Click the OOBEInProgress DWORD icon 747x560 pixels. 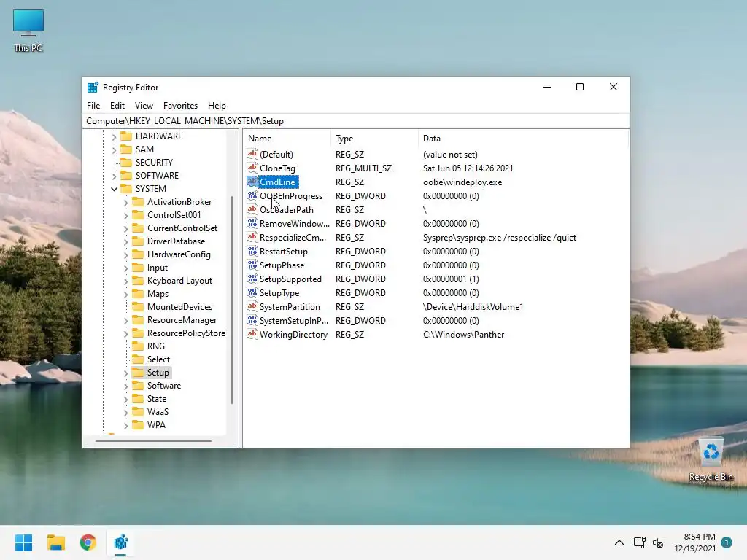pyautogui.click(x=252, y=195)
